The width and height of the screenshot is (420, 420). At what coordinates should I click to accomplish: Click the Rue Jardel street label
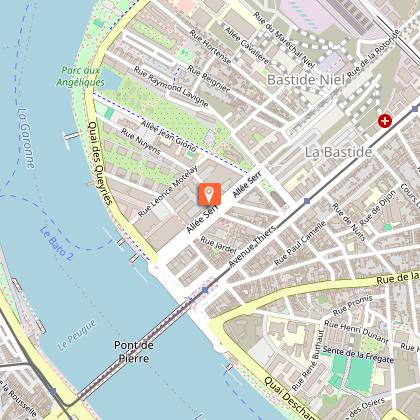tap(218, 245)
